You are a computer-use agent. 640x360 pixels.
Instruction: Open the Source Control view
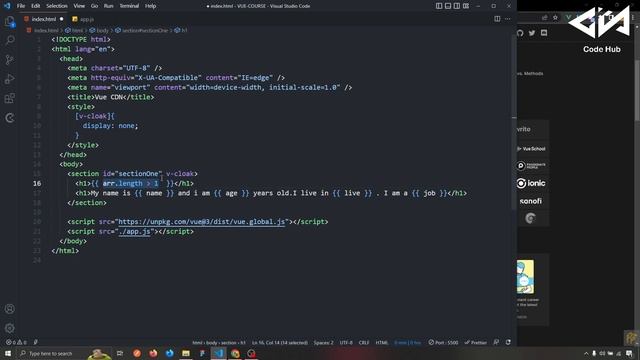(9, 60)
